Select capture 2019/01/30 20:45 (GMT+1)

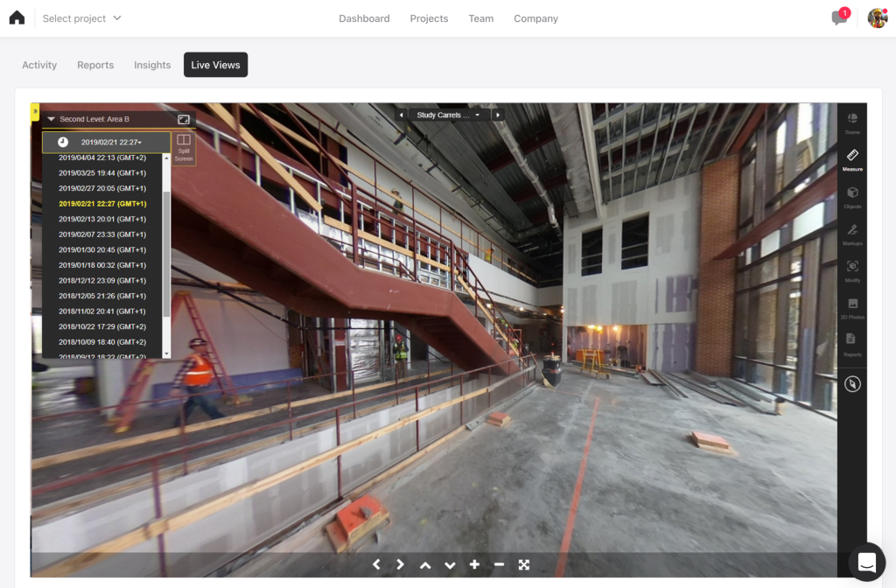tap(101, 249)
